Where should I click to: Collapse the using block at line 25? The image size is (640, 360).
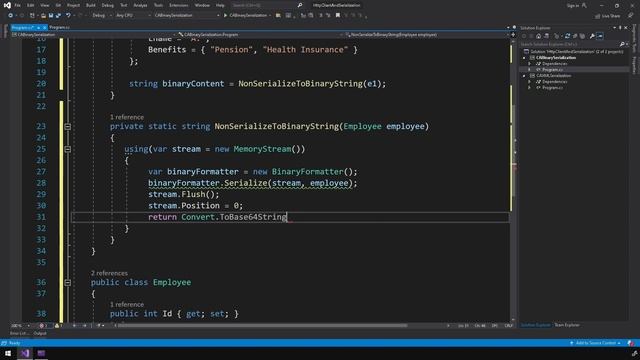68,149
